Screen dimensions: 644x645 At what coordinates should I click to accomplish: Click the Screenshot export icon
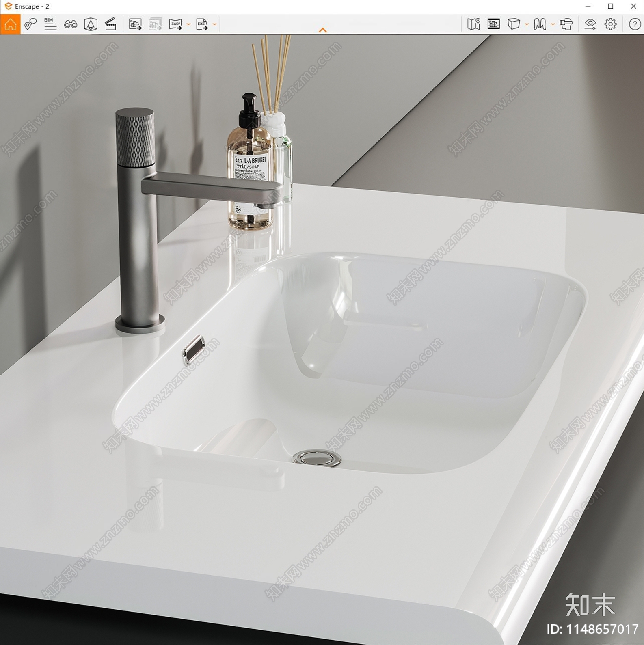[135, 24]
